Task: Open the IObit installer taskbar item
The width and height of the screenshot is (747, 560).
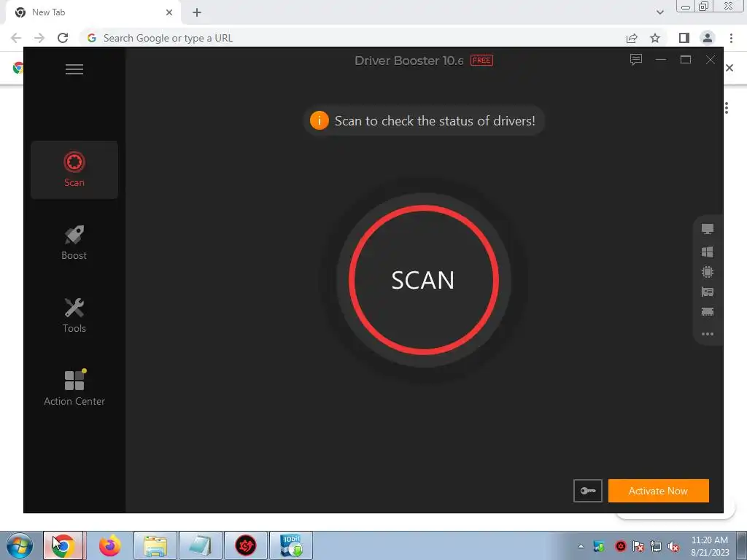Action: 290,545
